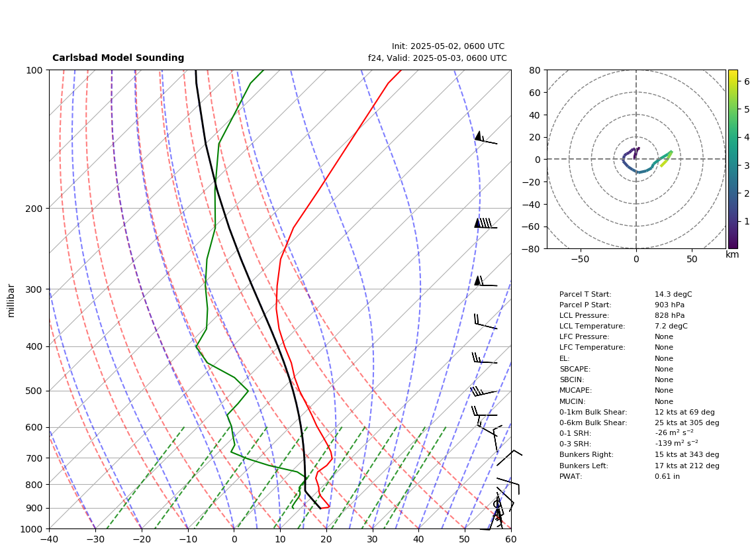The height and width of the screenshot is (551, 756).
Task: Click the "SBCIN:" label
Action: [573, 380]
